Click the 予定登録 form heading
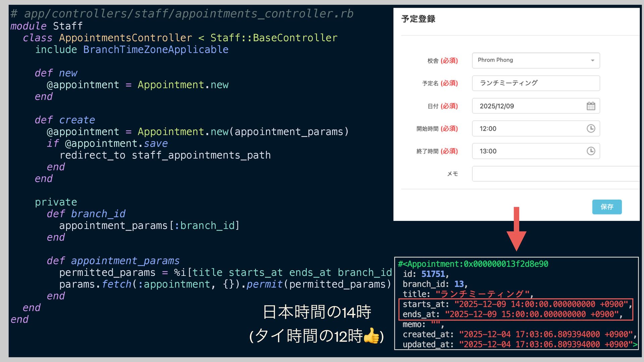The width and height of the screenshot is (644, 362). [x=418, y=19]
